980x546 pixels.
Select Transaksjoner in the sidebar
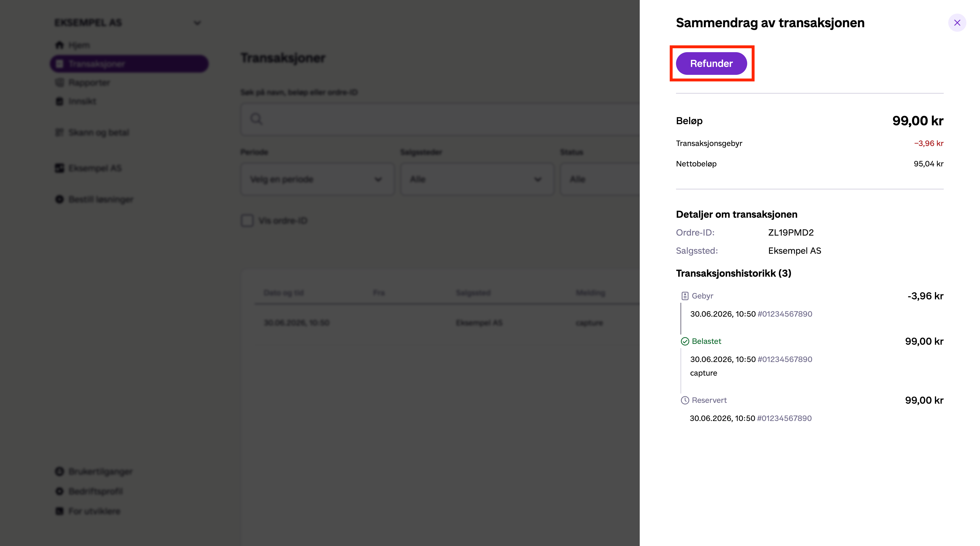point(129,64)
